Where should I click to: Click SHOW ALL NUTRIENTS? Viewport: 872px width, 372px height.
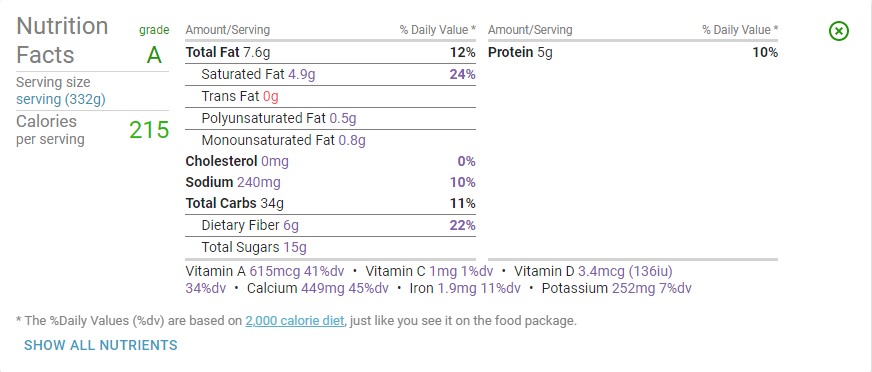101,345
